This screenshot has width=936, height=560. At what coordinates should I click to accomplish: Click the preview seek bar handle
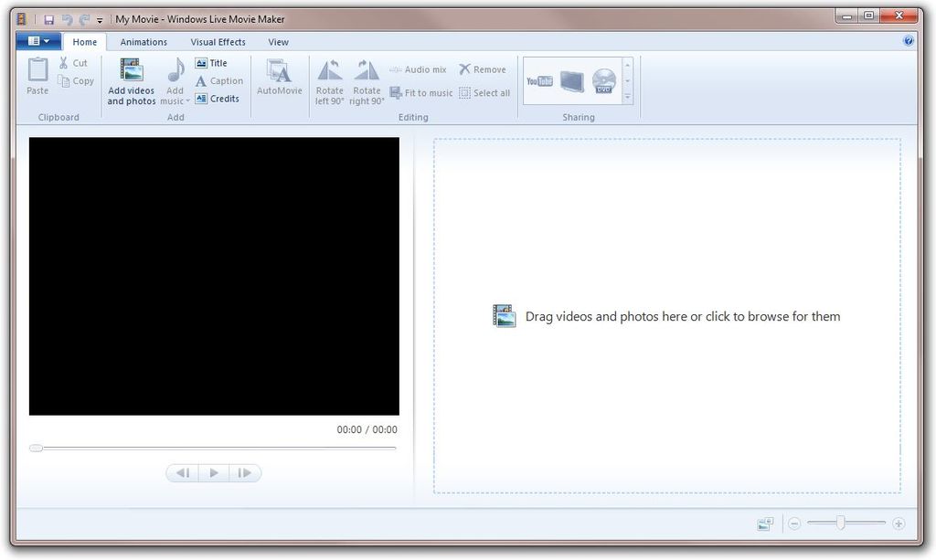click(36, 448)
